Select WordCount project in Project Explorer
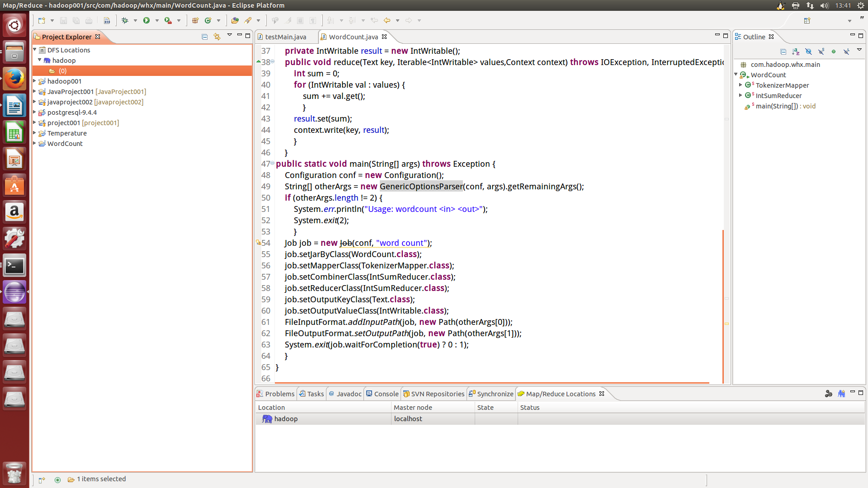 [x=65, y=143]
